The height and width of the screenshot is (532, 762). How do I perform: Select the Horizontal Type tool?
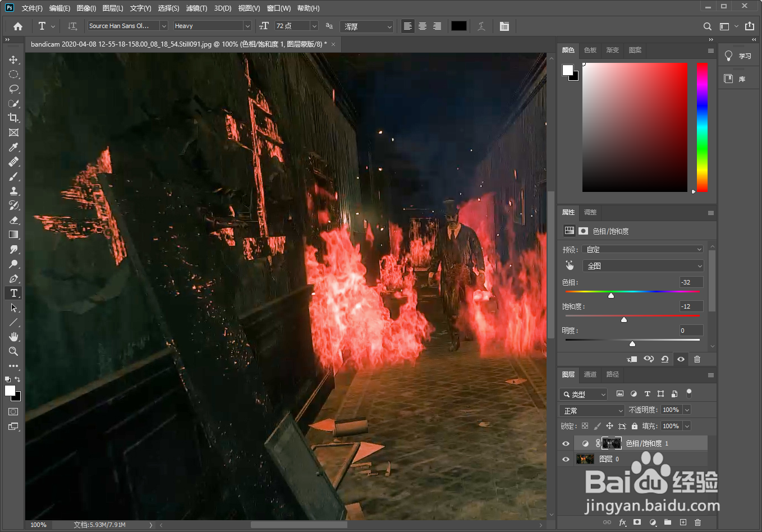[x=13, y=293]
